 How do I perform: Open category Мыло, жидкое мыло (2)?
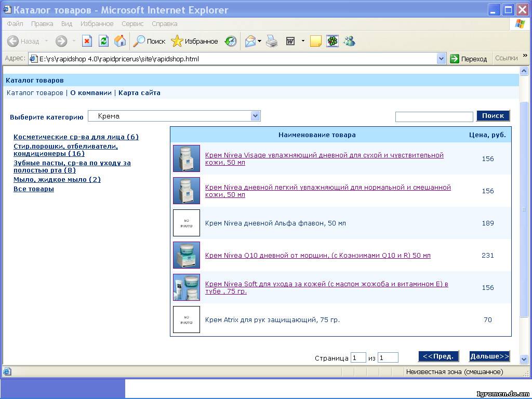57,179
